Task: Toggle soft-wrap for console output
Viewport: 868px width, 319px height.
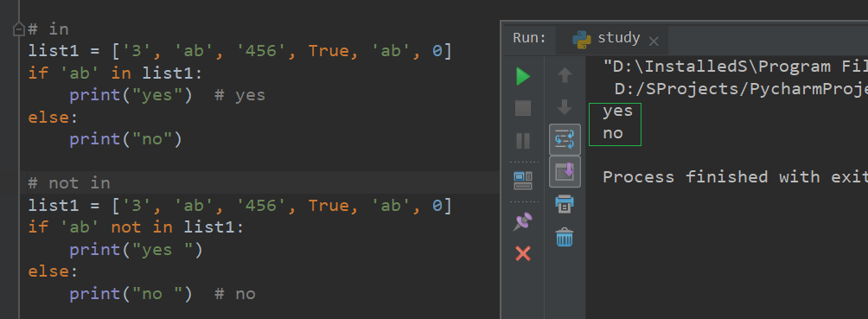Action: 565,139
